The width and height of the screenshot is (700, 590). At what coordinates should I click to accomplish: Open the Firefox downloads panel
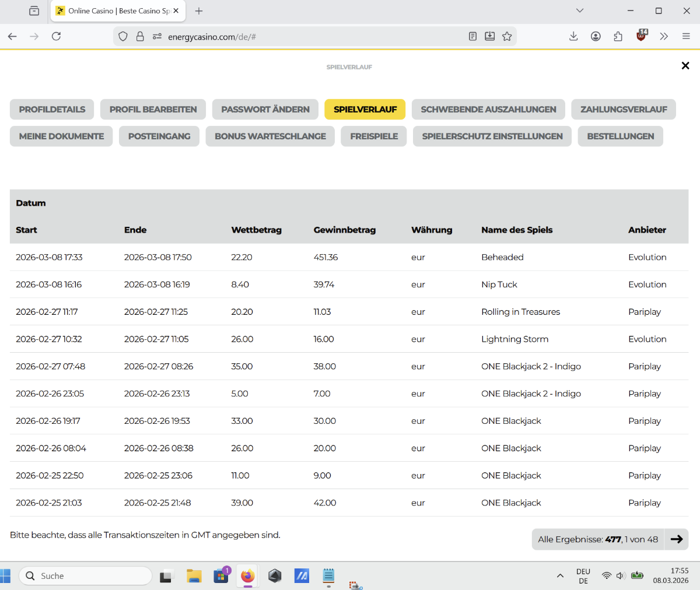click(573, 36)
